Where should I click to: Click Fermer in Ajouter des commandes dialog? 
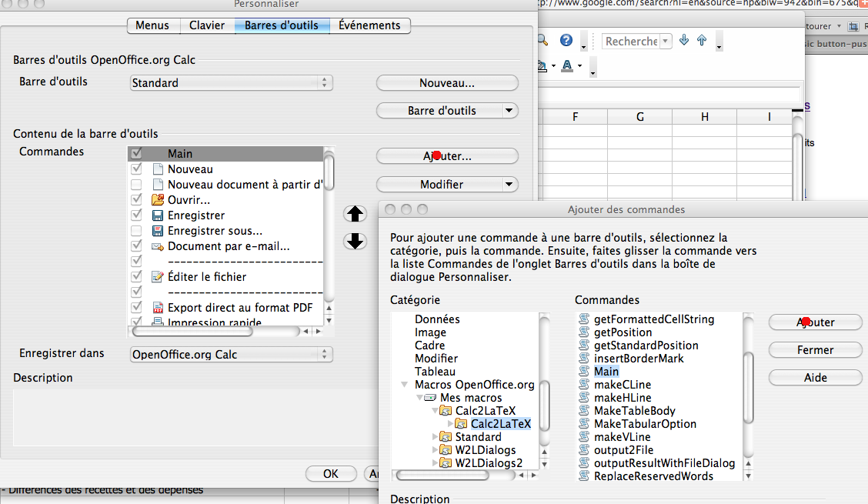pos(815,350)
